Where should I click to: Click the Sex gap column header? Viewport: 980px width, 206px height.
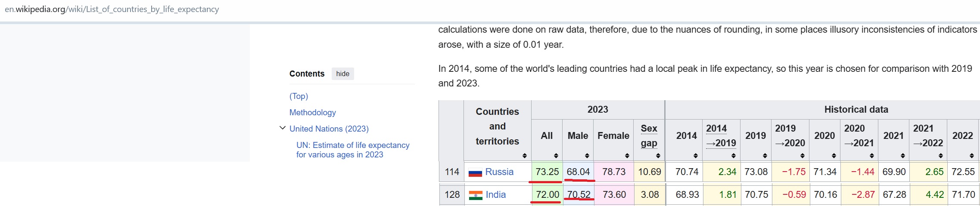pos(649,135)
